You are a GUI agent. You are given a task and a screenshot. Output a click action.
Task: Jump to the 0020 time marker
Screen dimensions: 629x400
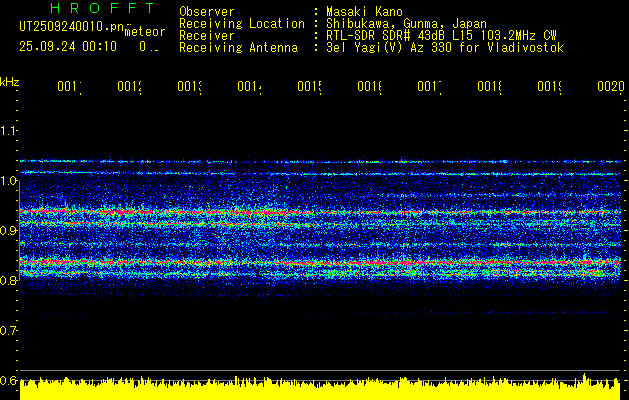(610, 88)
